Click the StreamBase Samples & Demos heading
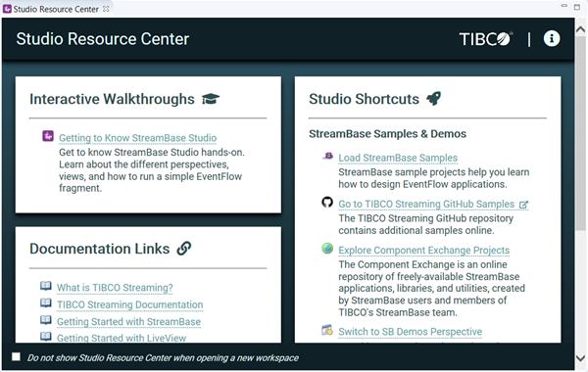Viewport: 588px width, 372px height. pyautogui.click(x=387, y=134)
